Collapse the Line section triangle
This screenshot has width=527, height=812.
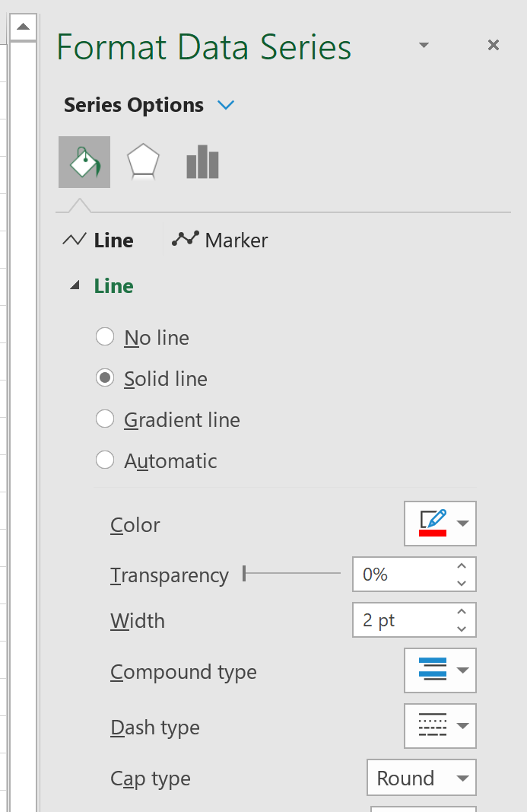pos(75,285)
